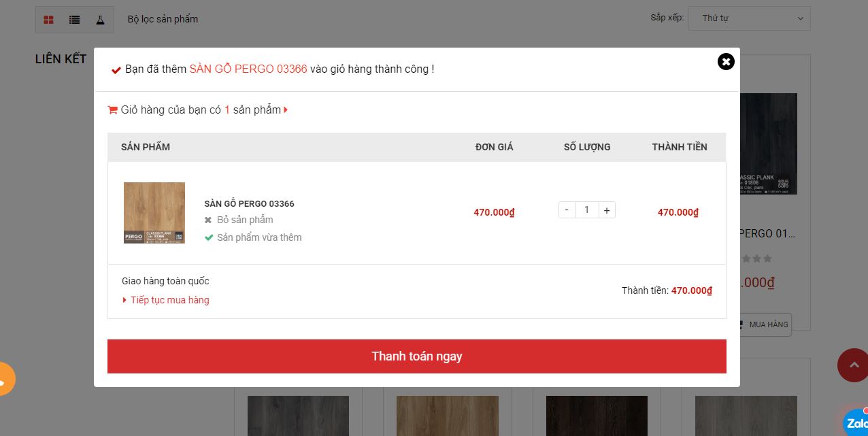Click the Thanh toán ngay button
868x436 pixels.
pos(417,356)
